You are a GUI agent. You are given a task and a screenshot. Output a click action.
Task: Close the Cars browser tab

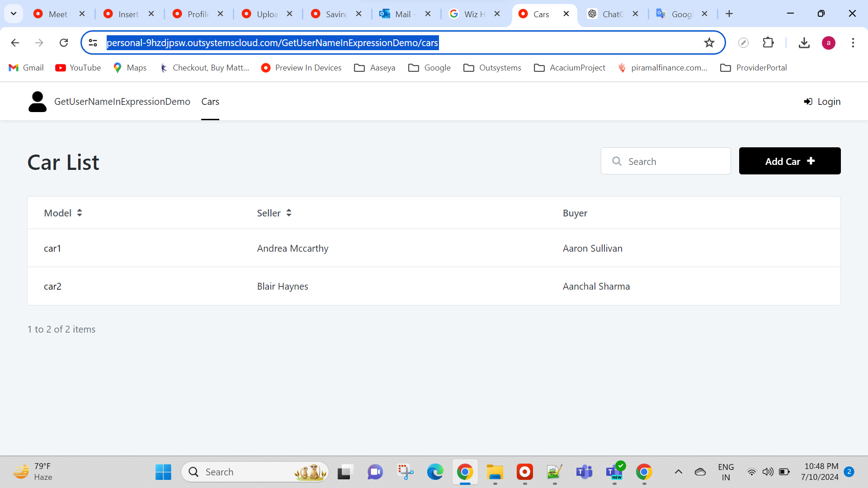(x=566, y=14)
